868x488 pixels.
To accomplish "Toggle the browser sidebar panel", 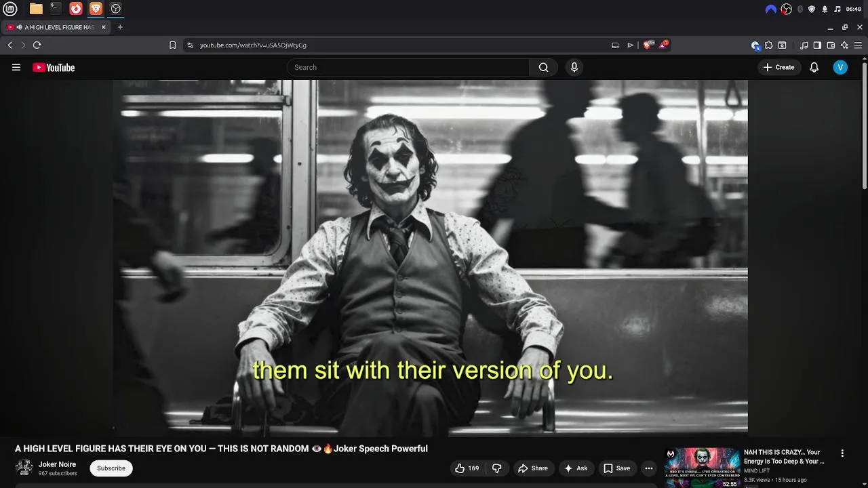I will (817, 45).
